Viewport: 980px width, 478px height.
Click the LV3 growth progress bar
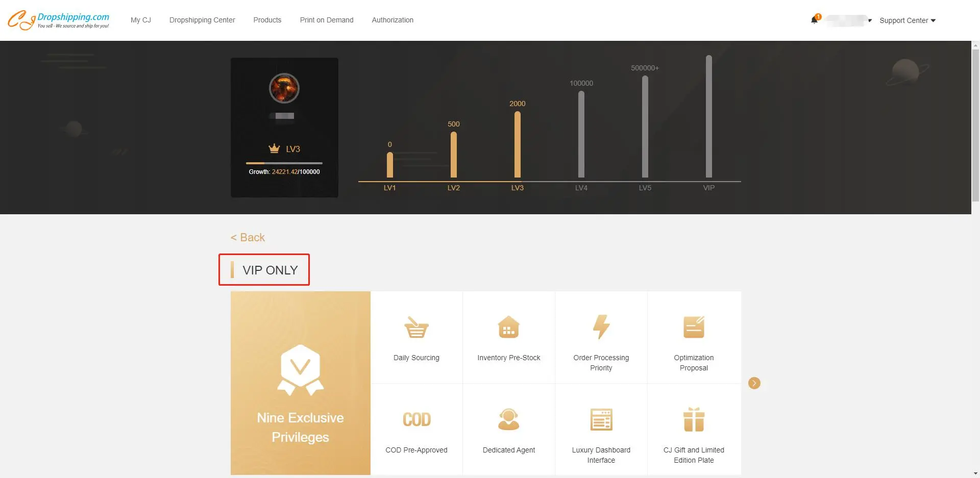284,163
